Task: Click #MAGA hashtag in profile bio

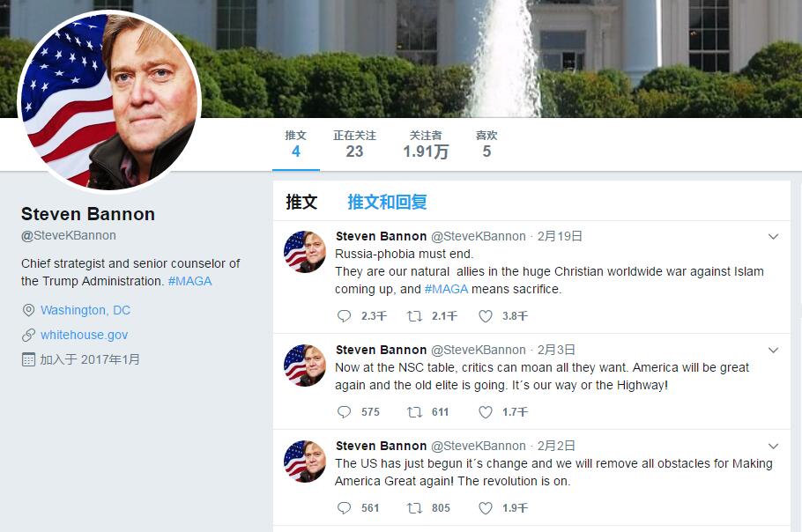Action: [x=189, y=281]
